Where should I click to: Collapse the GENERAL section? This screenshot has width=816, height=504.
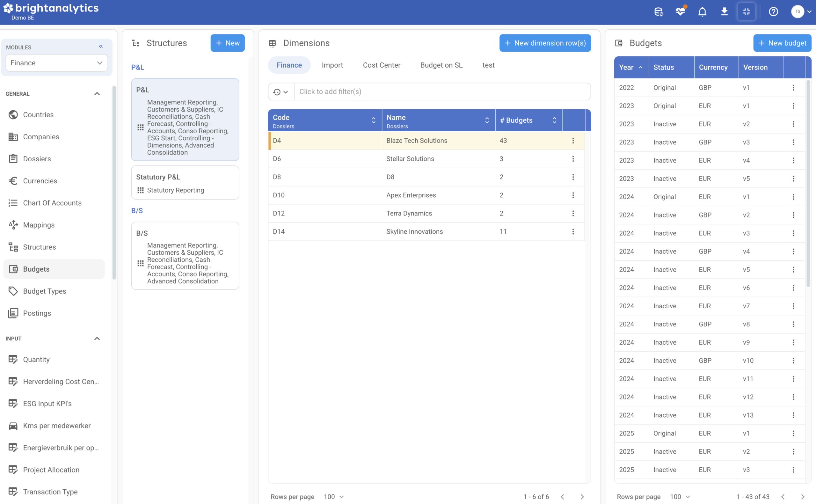[x=97, y=94]
